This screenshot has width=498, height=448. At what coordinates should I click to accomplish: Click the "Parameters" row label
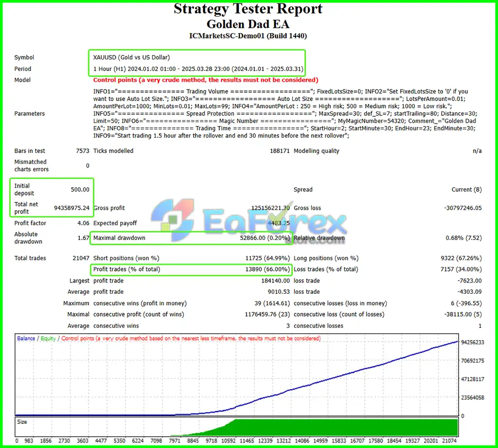30,114
